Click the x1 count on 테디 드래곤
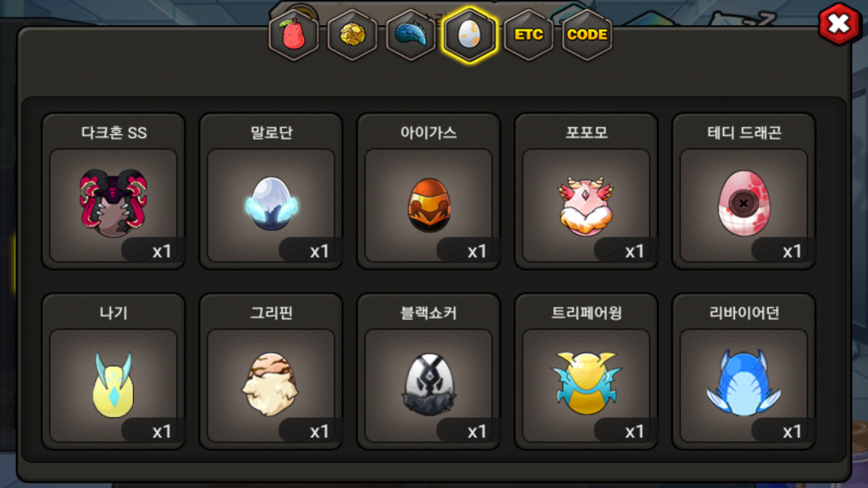868x488 pixels. coord(792,251)
